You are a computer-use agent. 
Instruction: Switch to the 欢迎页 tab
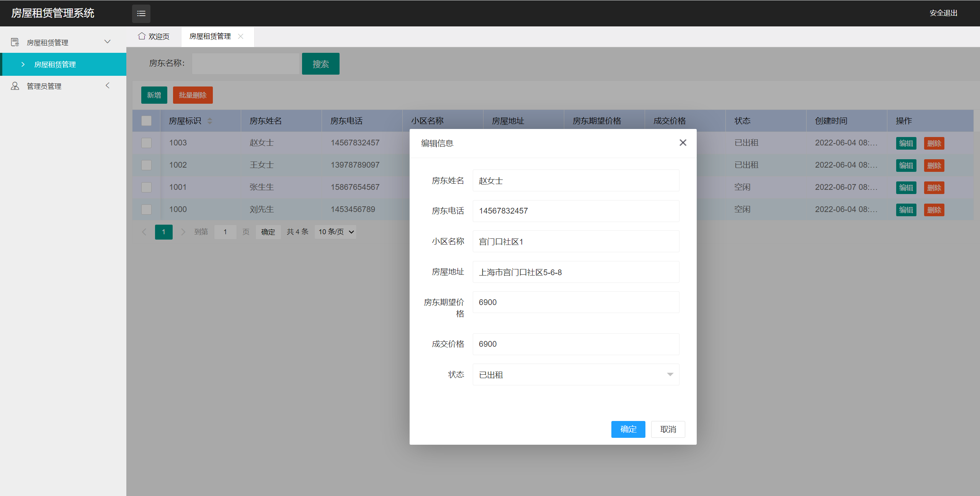154,36
